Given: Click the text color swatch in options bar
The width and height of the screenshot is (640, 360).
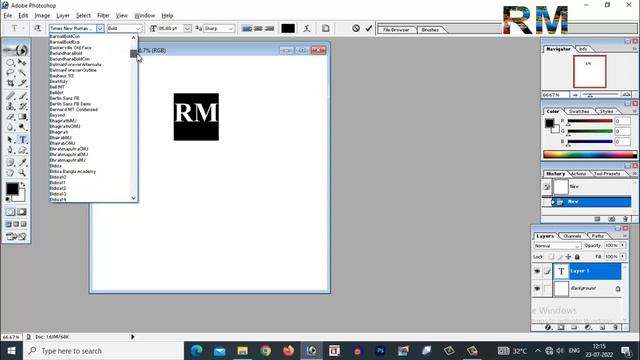Looking at the screenshot, I should pos(288,29).
